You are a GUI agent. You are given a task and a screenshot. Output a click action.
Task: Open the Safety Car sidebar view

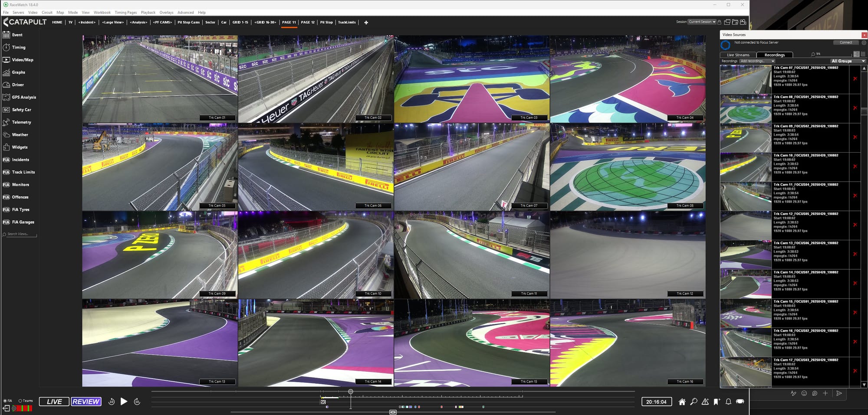coord(21,110)
